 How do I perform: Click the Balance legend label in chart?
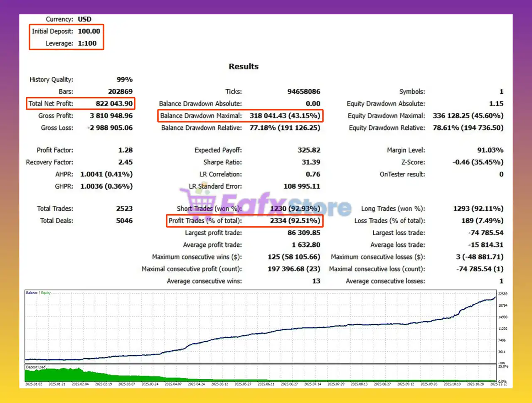coord(32,293)
